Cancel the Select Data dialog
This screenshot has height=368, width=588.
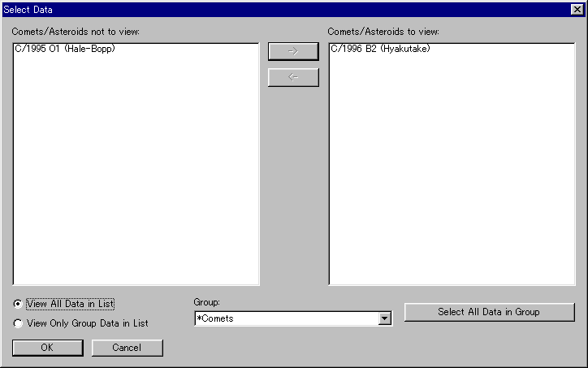point(127,348)
